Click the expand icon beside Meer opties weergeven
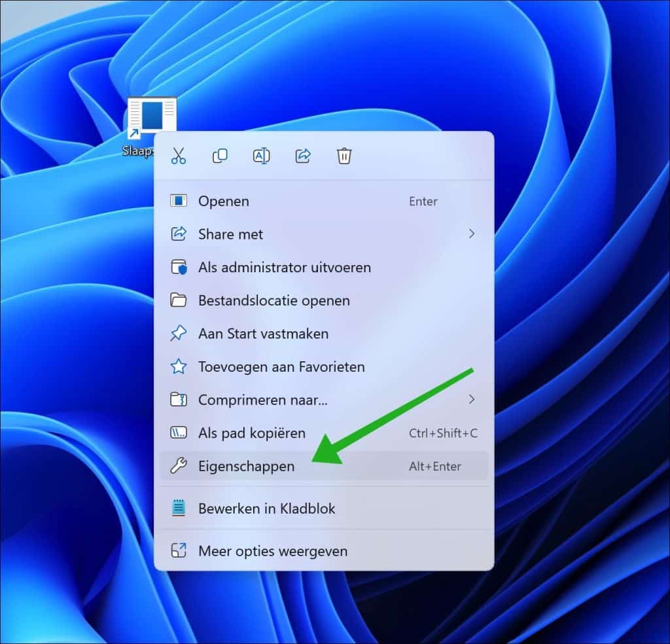 (178, 551)
